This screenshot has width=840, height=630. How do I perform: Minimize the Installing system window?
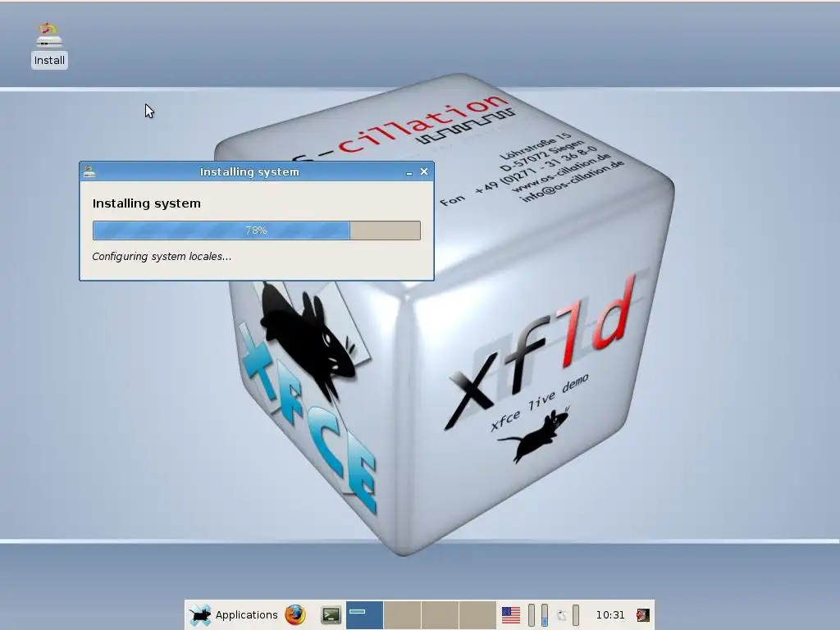[409, 172]
